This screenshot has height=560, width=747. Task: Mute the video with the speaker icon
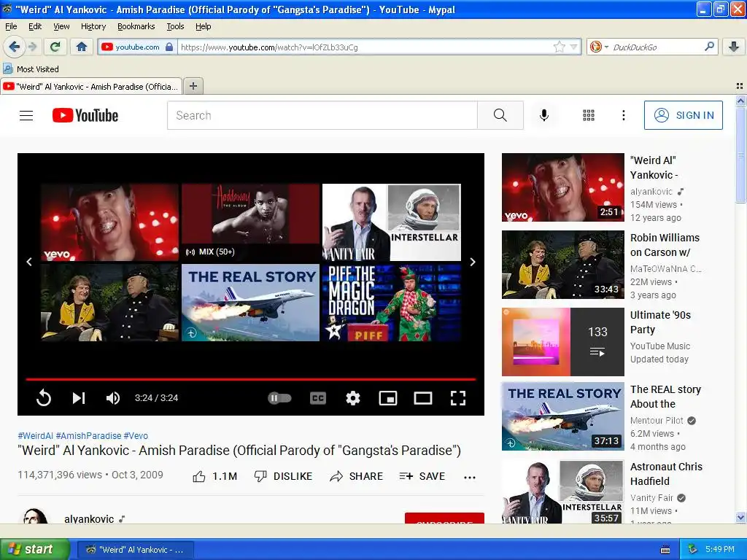[x=113, y=397]
